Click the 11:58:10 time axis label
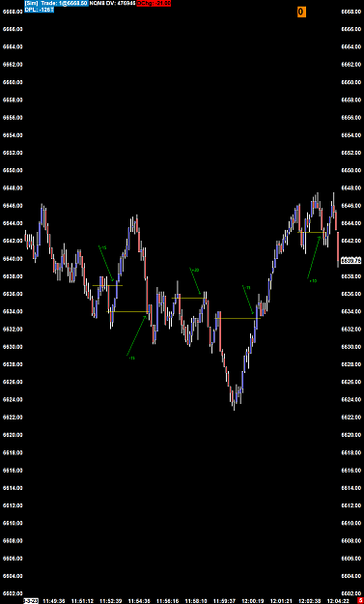 [x=196, y=601]
